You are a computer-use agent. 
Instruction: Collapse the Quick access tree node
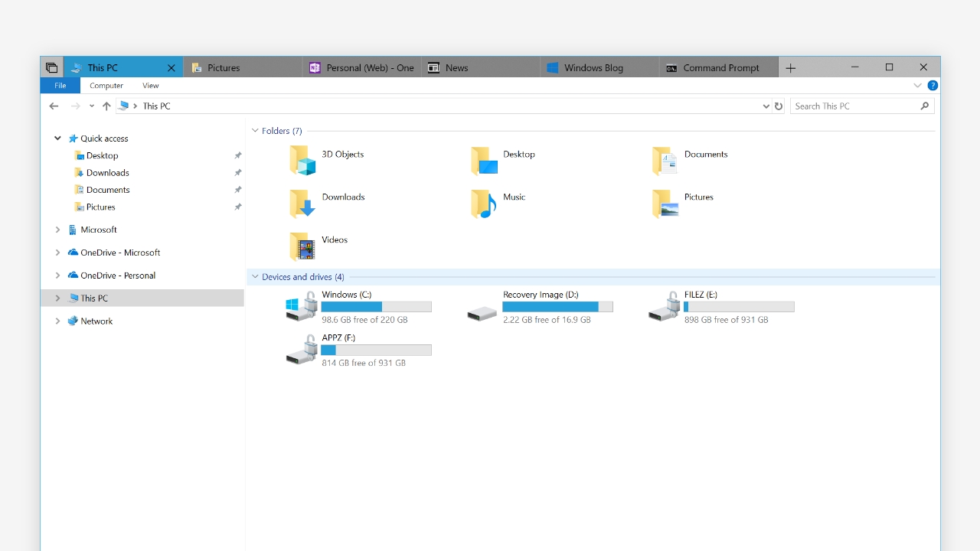[x=57, y=139]
